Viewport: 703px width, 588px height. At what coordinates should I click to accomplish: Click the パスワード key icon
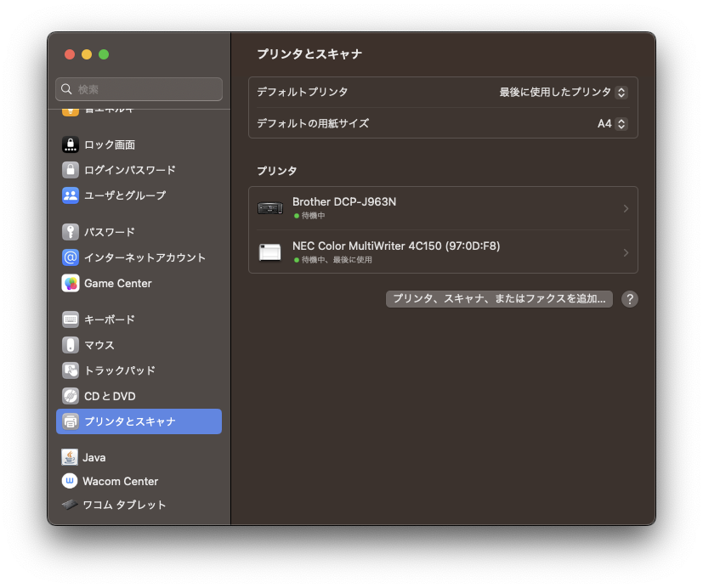tap(71, 232)
